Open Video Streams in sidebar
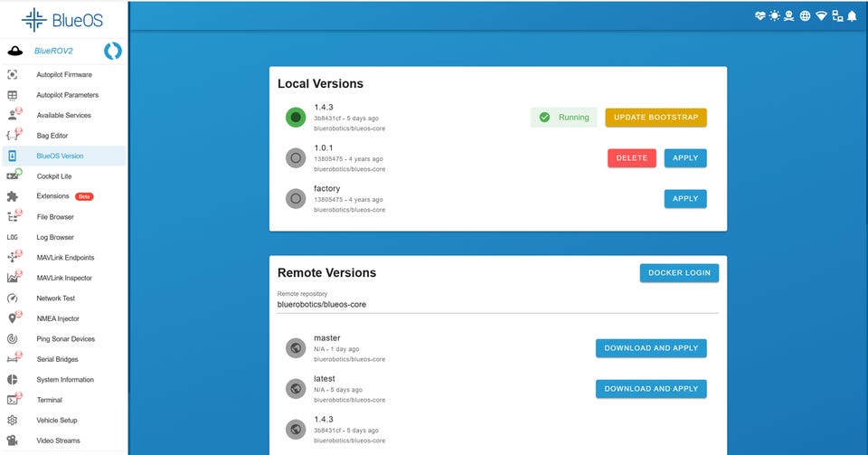This screenshot has height=455, width=868. tap(64, 441)
